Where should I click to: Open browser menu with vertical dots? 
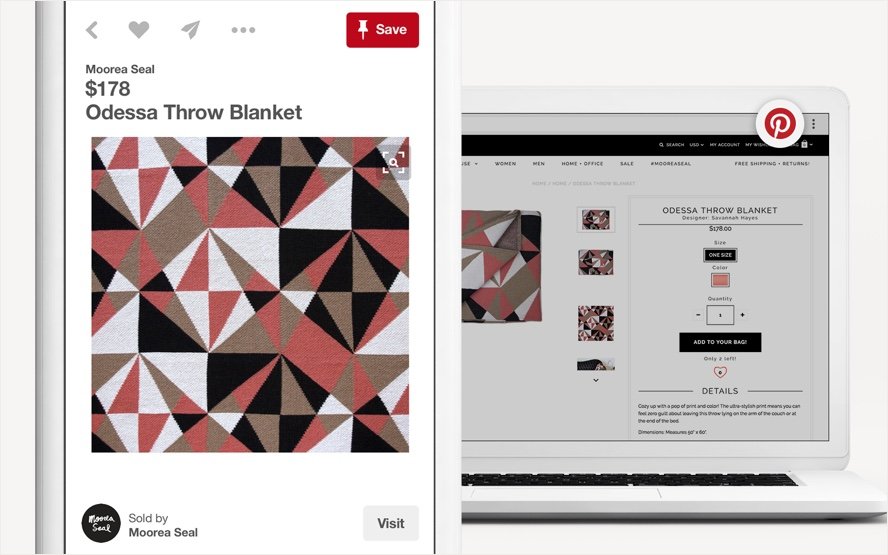tap(813, 124)
